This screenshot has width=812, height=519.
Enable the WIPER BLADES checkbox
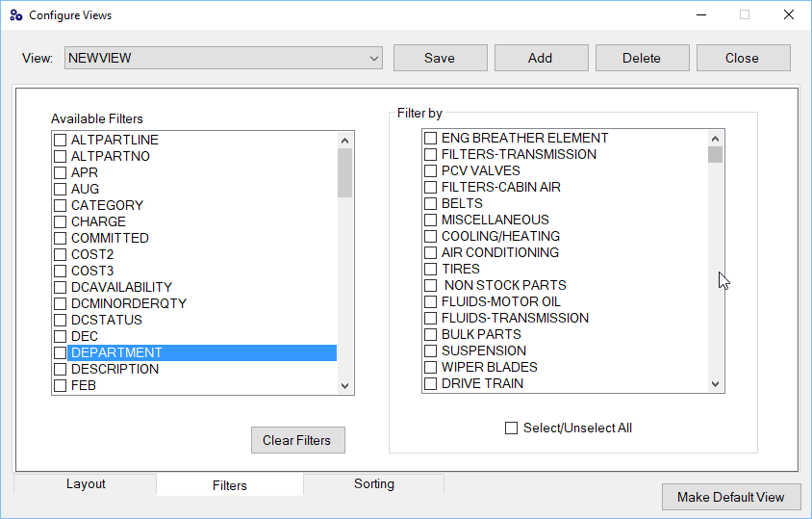430,367
